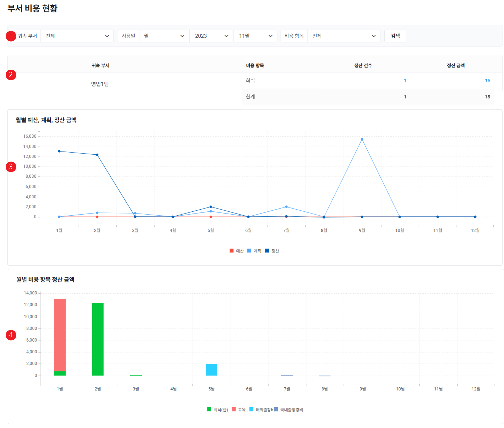Image resolution: width=504 pixels, height=428 pixels.
Task: Toggle the 국내출장경비 legend swatch
Action: point(276,409)
